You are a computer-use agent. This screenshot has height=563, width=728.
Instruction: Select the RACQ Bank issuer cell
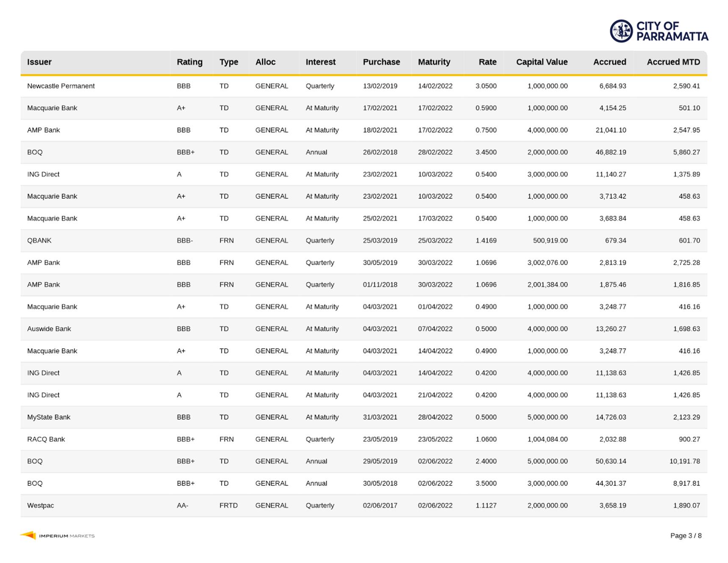[46, 439]
